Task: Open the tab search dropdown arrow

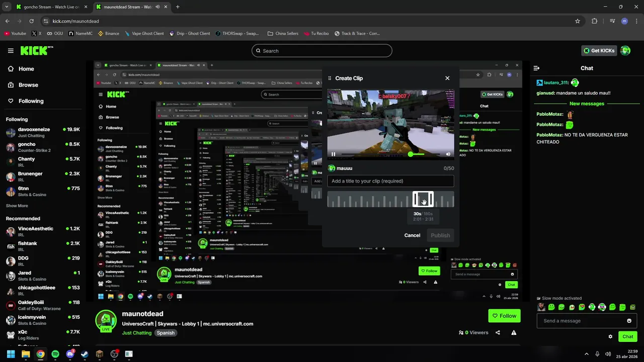Action: click(x=7, y=7)
